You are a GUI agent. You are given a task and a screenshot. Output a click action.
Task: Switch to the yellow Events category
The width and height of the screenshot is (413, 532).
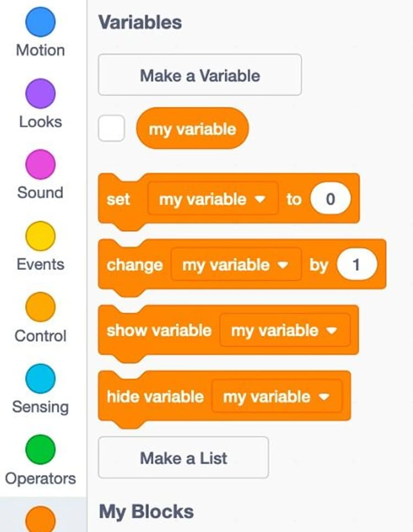click(x=40, y=236)
